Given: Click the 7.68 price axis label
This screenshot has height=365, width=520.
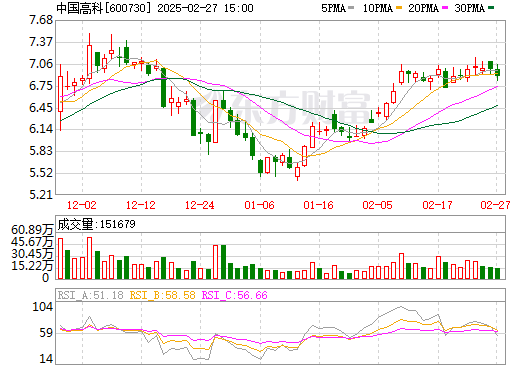Looking at the screenshot, I should coord(41,20).
